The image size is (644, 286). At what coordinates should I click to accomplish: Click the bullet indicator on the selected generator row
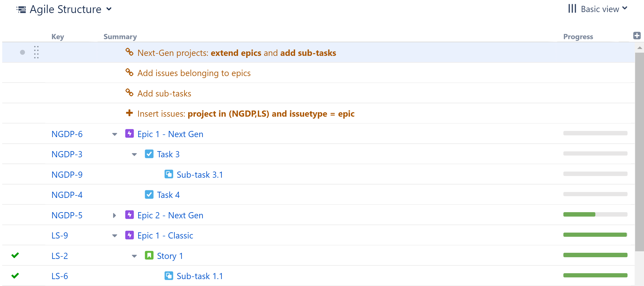click(x=23, y=52)
